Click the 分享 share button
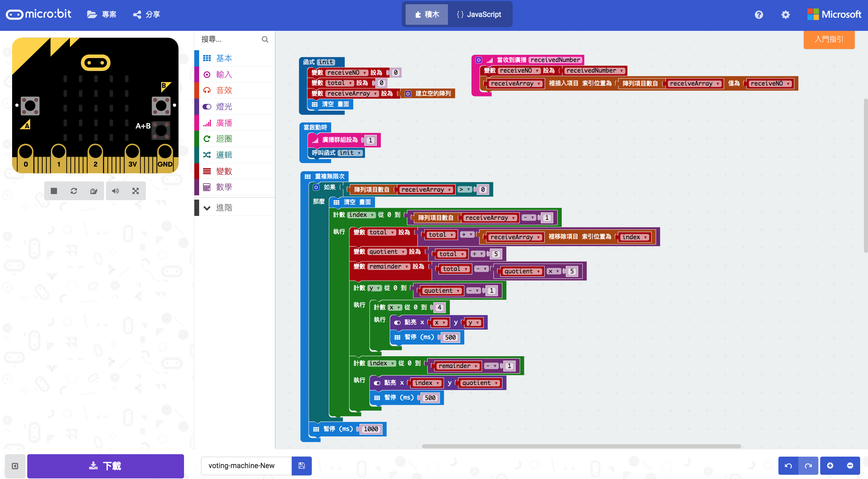This screenshot has width=868, height=479. coord(146,15)
